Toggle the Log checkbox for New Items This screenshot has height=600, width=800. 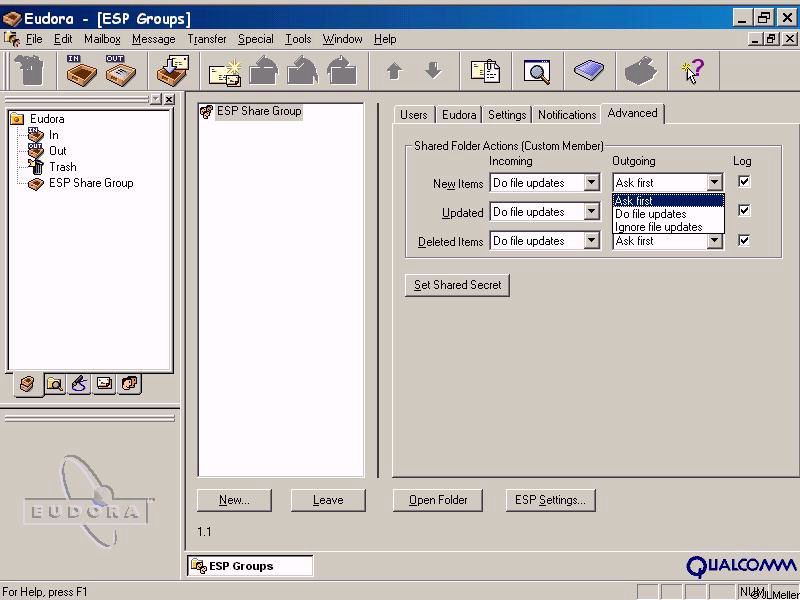click(x=744, y=182)
